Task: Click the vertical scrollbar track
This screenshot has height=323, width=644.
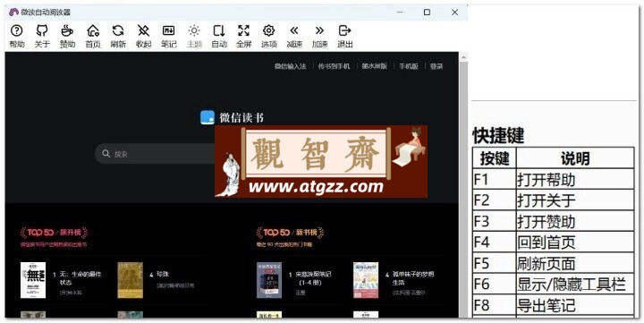Action: (463, 189)
